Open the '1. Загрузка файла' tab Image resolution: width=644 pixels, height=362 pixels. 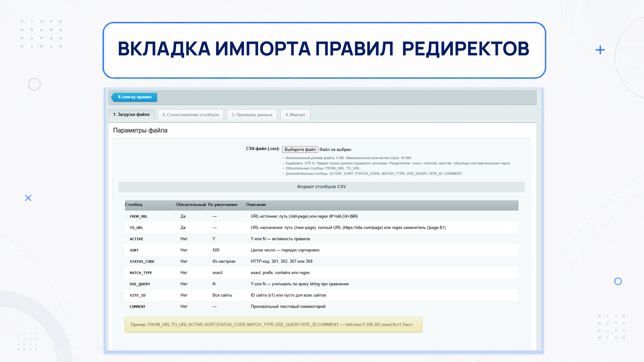point(131,114)
